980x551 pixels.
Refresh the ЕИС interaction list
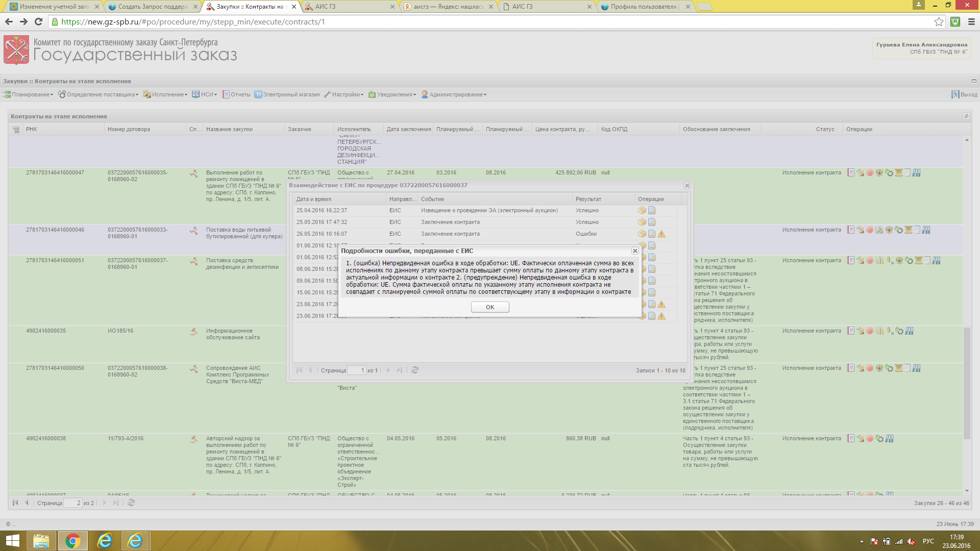point(415,370)
